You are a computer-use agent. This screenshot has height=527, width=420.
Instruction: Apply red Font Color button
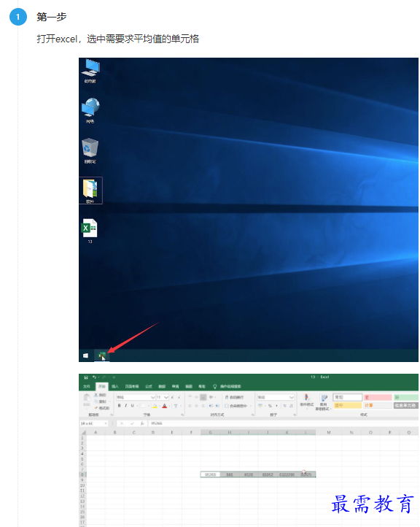click(165, 406)
